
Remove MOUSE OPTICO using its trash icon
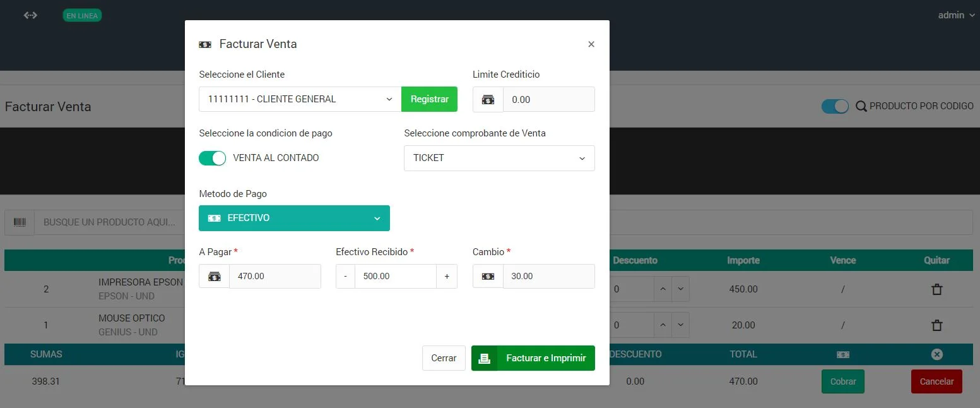pyautogui.click(x=937, y=325)
